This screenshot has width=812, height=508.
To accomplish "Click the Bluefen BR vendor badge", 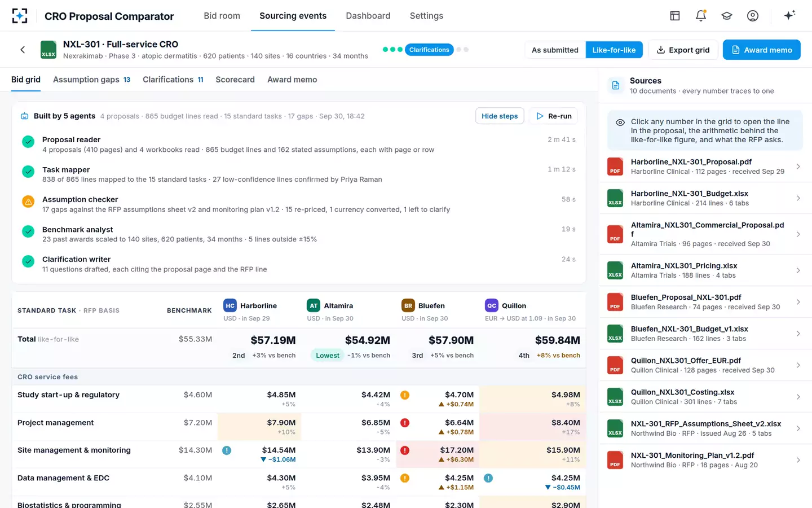I will coord(408,305).
